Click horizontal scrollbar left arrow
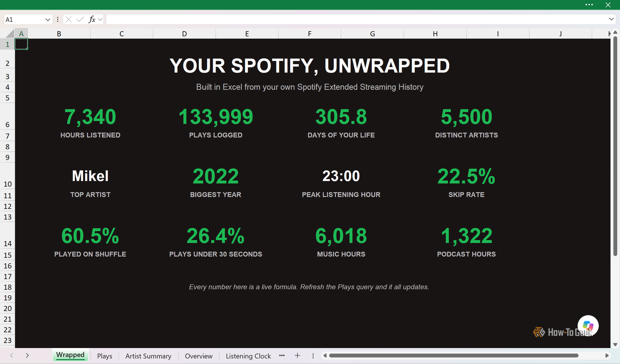 pyautogui.click(x=325, y=355)
